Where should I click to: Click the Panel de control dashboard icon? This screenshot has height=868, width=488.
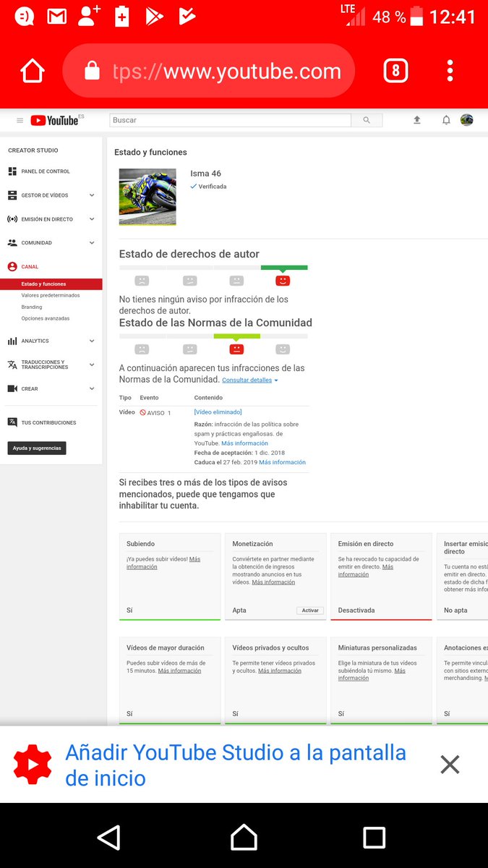tap(12, 171)
